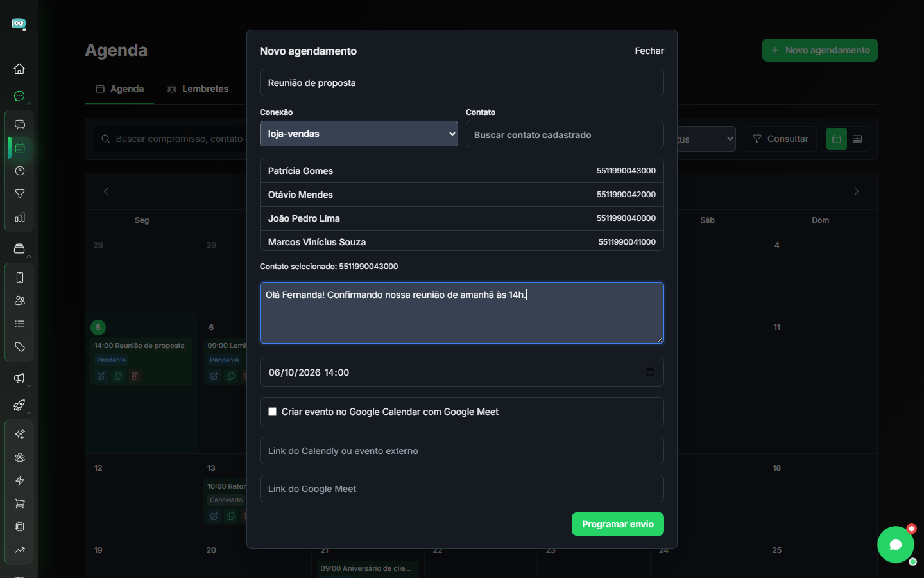
Task: Click the message textarea with Olá Fernanda
Action: 462,313
